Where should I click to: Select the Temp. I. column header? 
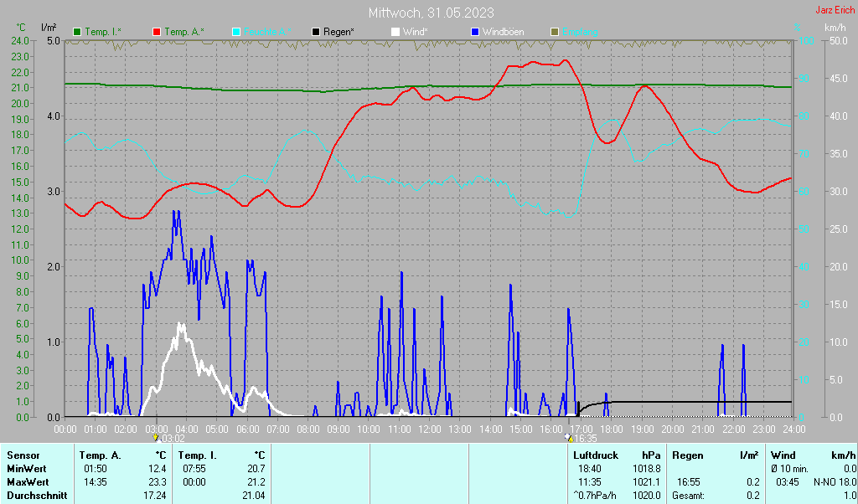tap(198, 455)
